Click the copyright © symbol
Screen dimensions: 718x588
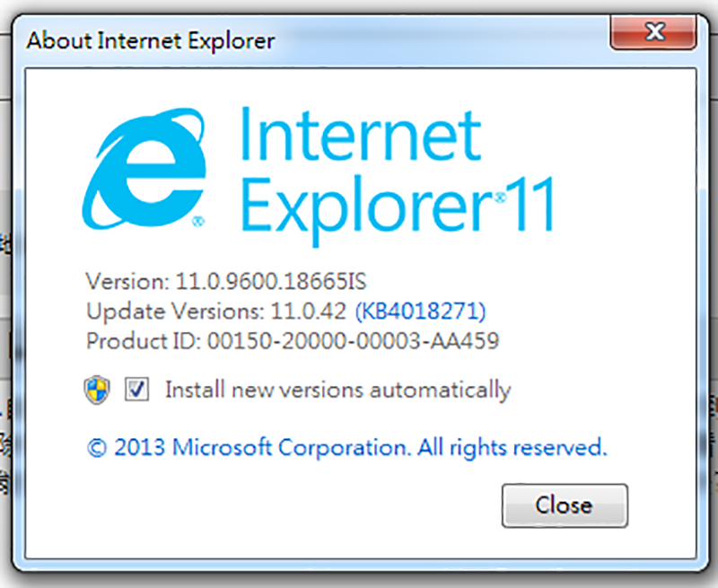(97, 448)
